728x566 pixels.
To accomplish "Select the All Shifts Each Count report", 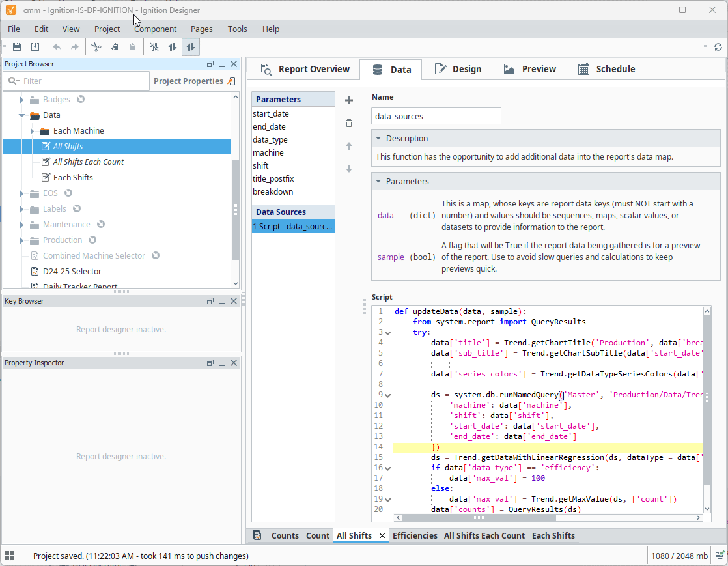I will [x=88, y=162].
